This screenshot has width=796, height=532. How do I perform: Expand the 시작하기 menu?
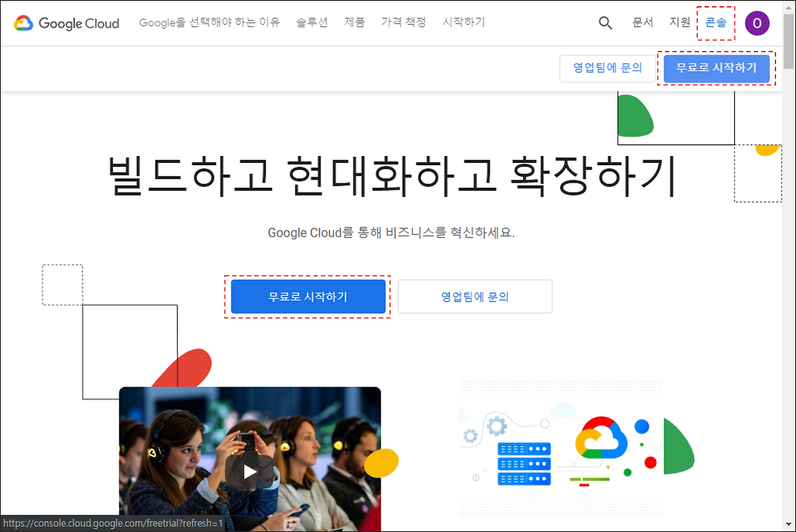point(464,22)
